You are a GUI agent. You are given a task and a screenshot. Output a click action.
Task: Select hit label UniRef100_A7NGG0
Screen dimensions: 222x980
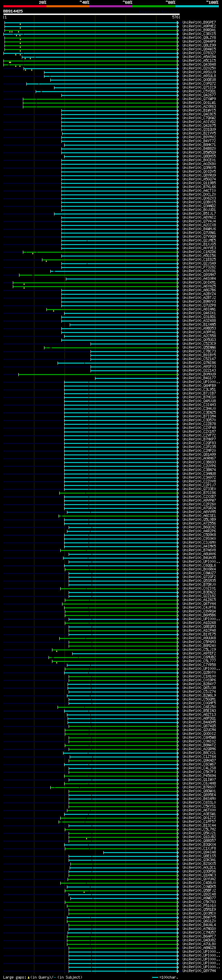coord(199,929)
